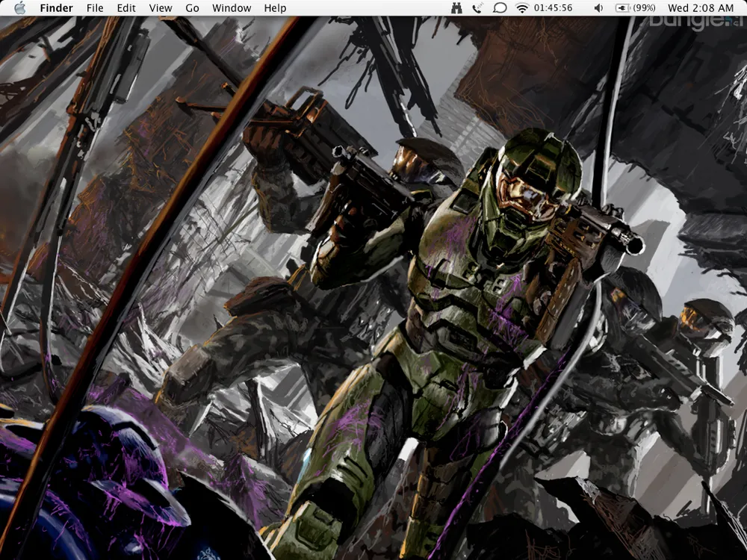
Task: Click the 01:45:56 connection timer
Action: point(553,8)
